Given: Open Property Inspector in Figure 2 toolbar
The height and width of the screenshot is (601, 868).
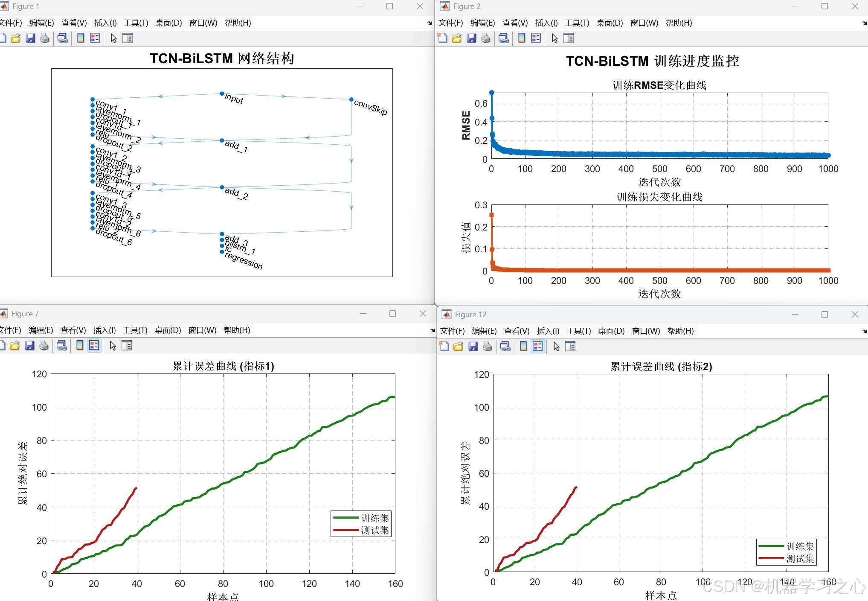Looking at the screenshot, I should 569,38.
